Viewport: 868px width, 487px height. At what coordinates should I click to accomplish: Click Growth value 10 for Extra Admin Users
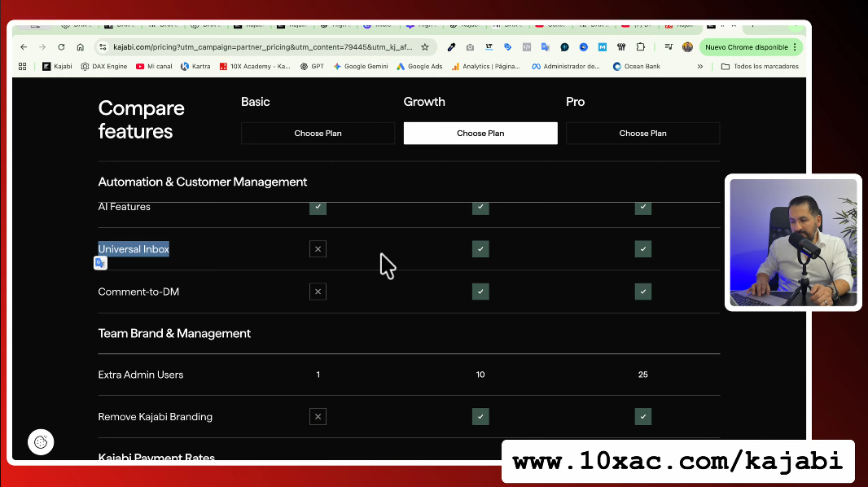click(480, 375)
